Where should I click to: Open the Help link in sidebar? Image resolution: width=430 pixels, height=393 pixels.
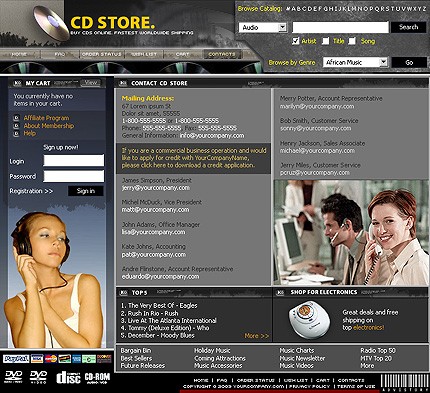click(x=29, y=133)
